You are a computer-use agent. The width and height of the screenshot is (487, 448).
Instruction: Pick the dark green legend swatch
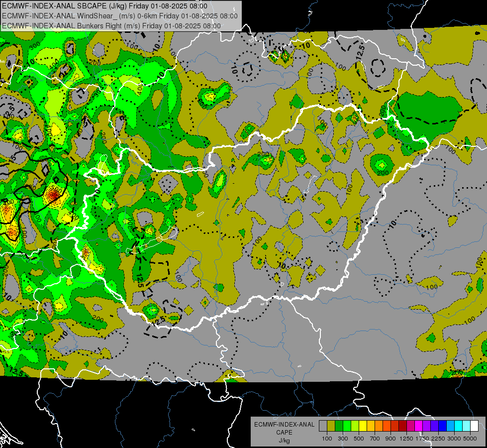click(x=339, y=426)
